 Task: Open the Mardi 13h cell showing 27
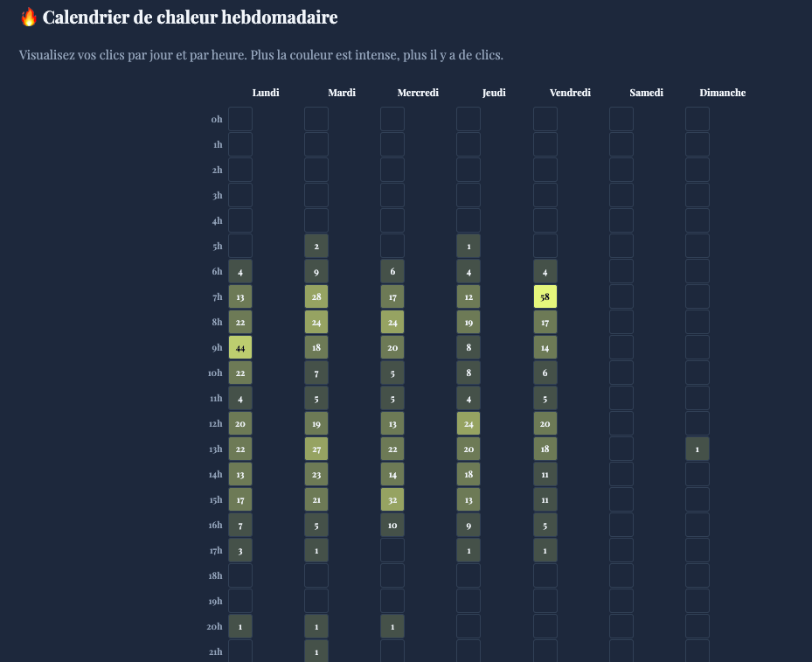pos(316,449)
